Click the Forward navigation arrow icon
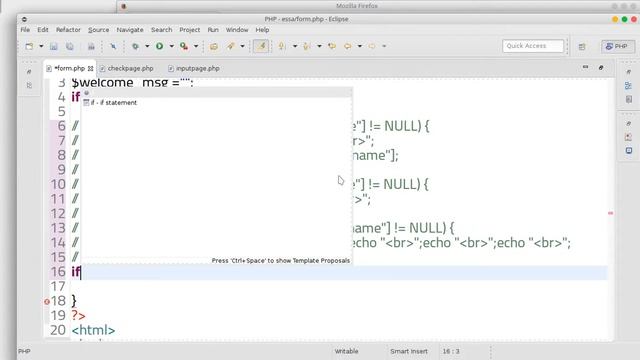This screenshot has width=640, height=360. [x=372, y=46]
